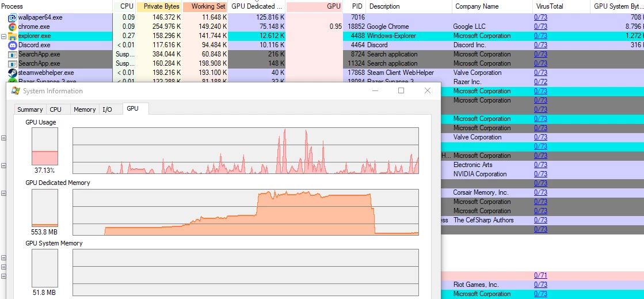Screen dimensions: 644x299
Task: Switch to the Summary tab
Action: click(x=29, y=109)
